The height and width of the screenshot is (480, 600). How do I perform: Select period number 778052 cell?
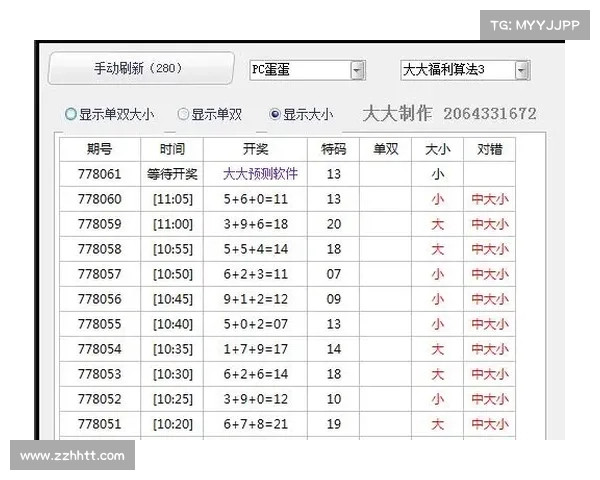(x=100, y=399)
